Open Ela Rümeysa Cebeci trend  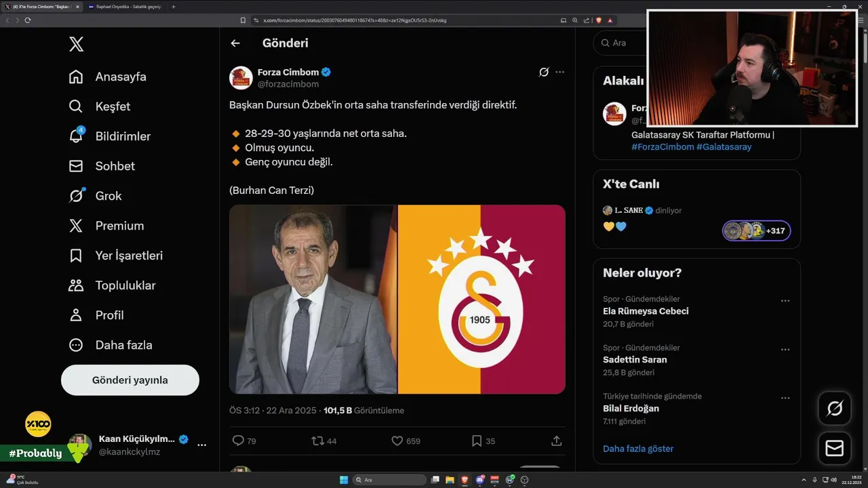(x=646, y=311)
